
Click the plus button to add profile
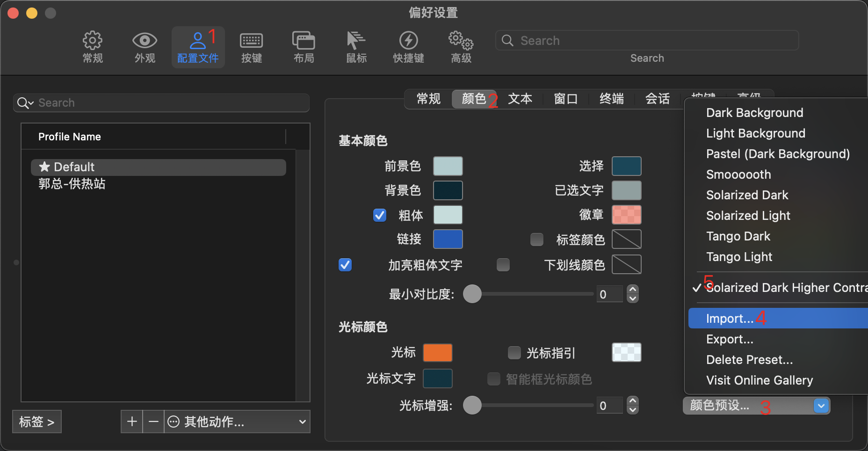click(132, 422)
